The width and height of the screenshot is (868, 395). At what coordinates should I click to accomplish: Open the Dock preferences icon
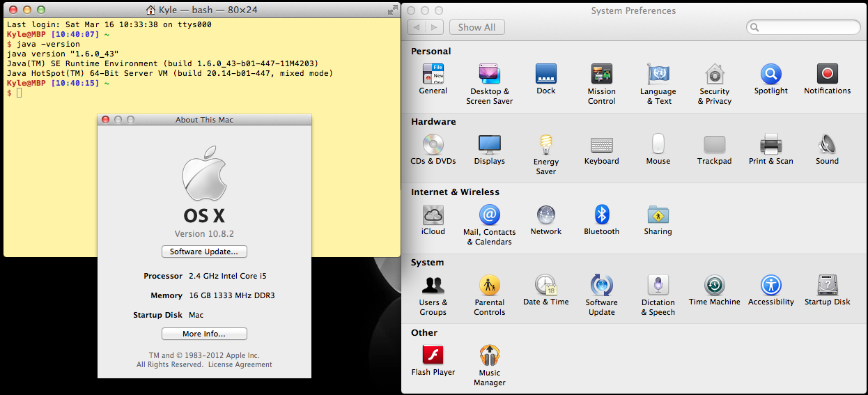[546, 75]
